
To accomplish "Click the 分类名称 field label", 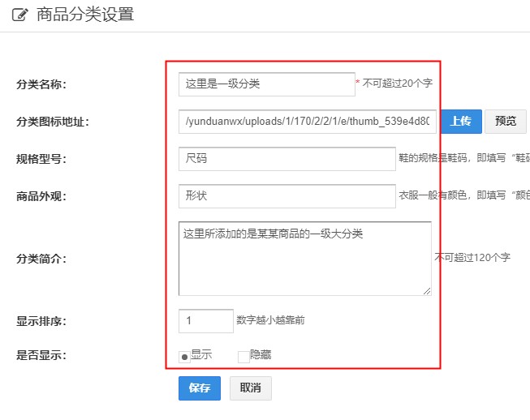I will click(x=41, y=84).
